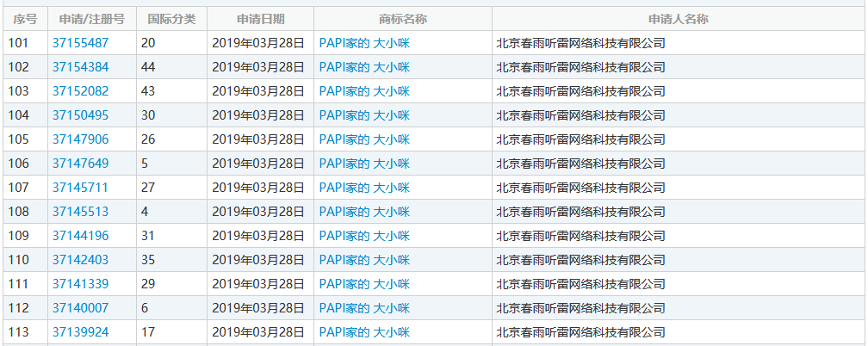Open application number 37144196
The height and width of the screenshot is (346, 868).
pyautogui.click(x=80, y=237)
